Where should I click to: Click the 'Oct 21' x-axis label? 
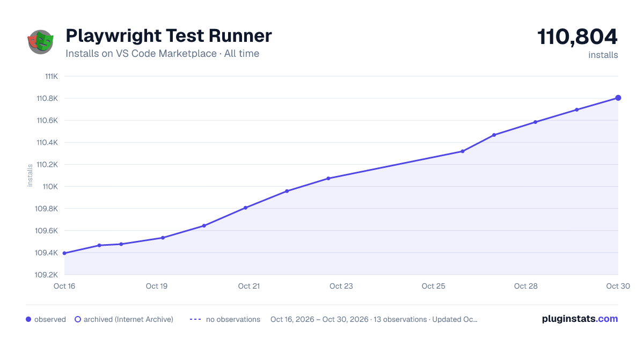point(249,286)
